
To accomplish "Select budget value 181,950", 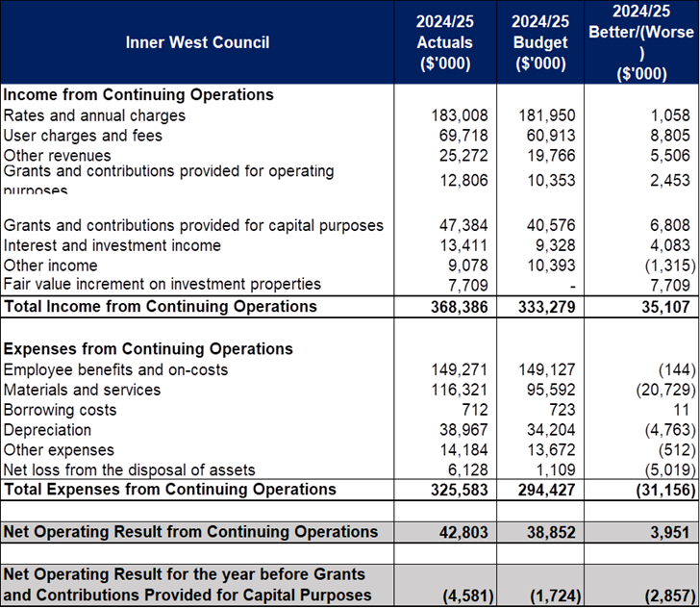I will (547, 115).
